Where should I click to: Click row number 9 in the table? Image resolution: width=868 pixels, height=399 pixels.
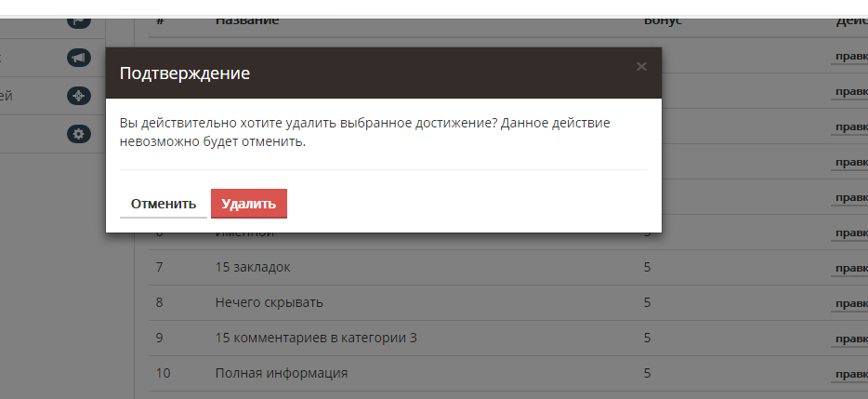(160, 338)
